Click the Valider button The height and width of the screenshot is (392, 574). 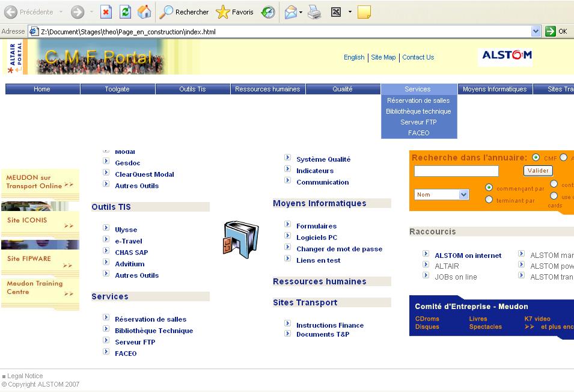538,171
